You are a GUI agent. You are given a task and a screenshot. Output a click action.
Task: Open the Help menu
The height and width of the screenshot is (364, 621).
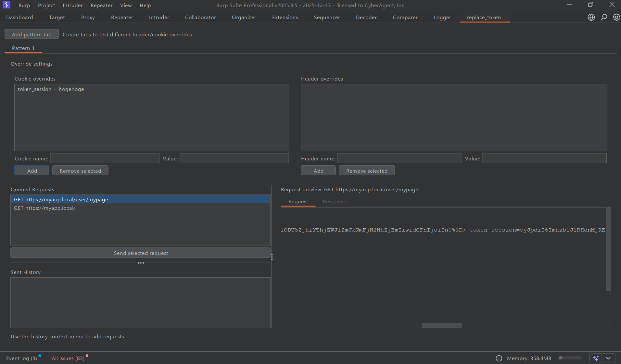[145, 5]
